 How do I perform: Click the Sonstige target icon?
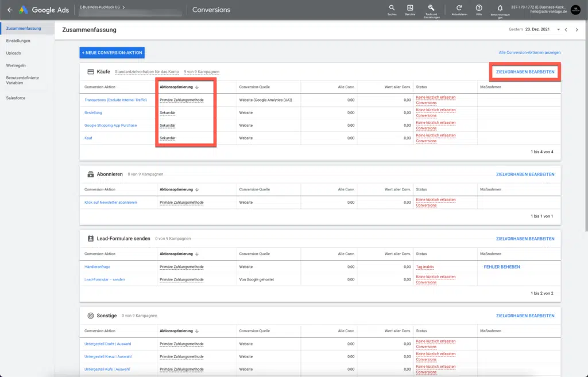[90, 316]
